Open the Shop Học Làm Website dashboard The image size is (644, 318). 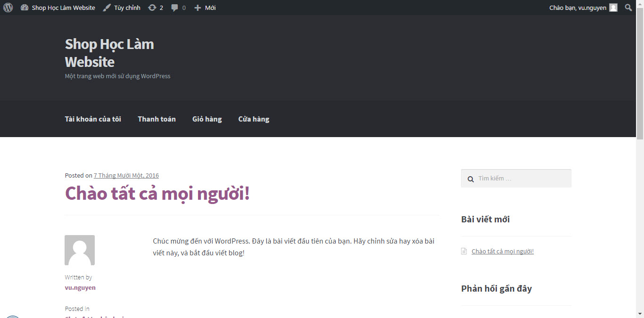[58, 8]
